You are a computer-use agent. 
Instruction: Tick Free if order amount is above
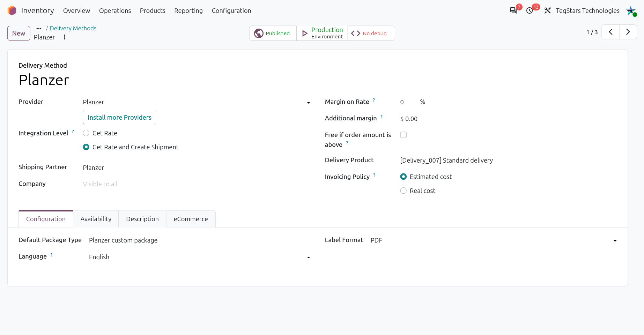(x=404, y=135)
